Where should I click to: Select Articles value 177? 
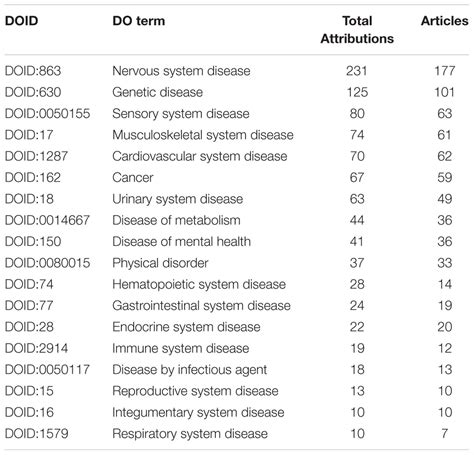444,71
